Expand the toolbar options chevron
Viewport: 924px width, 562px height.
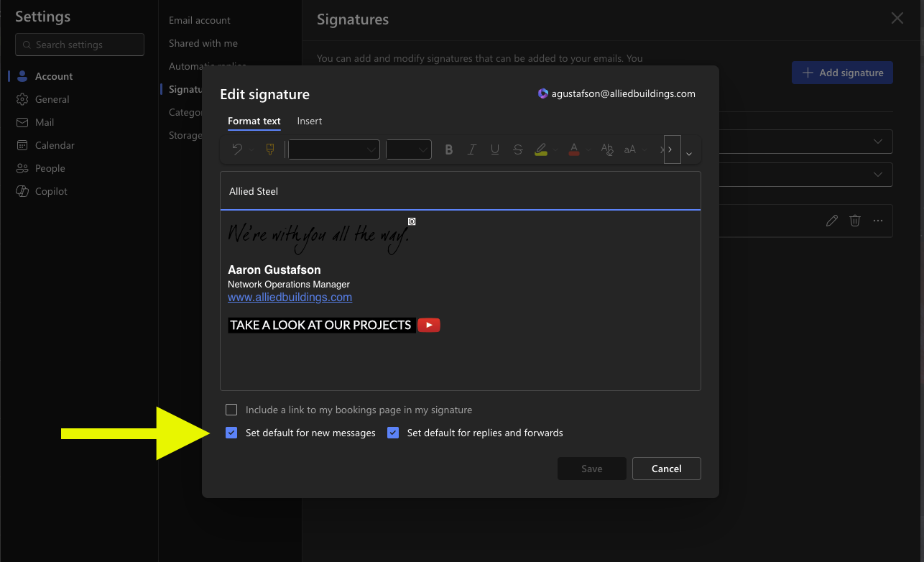click(690, 153)
